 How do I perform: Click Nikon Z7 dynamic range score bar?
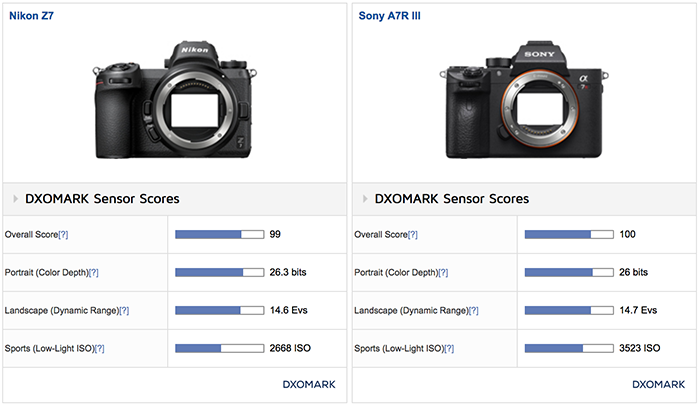[220, 310]
